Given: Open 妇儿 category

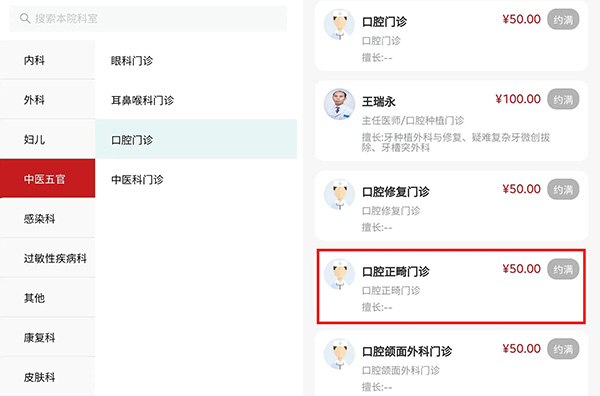Looking at the screenshot, I should tap(47, 139).
